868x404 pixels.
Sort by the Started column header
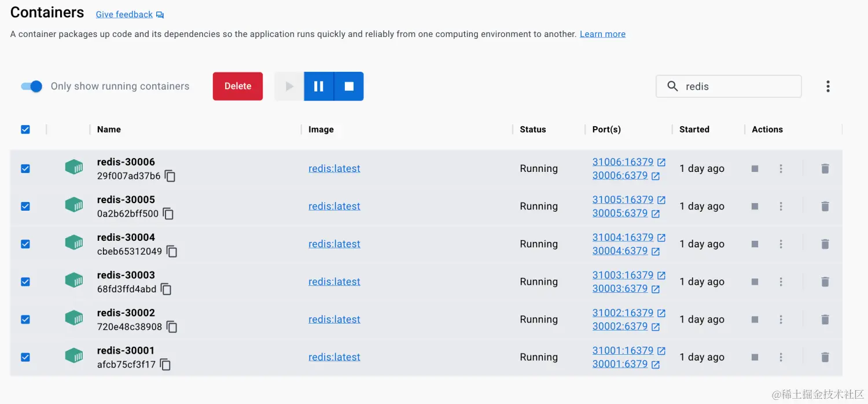(694, 130)
